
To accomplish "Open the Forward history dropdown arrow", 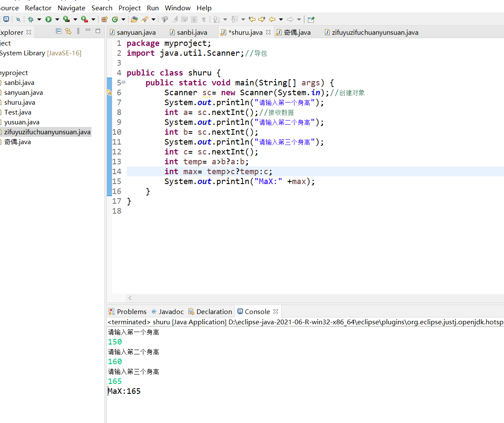I will 299,20.
